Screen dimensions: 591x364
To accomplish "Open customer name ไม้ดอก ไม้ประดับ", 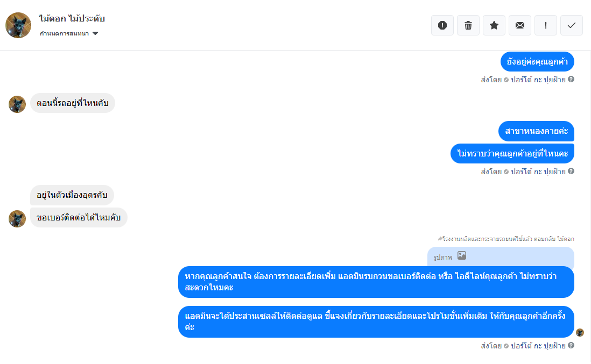I will point(72,18).
